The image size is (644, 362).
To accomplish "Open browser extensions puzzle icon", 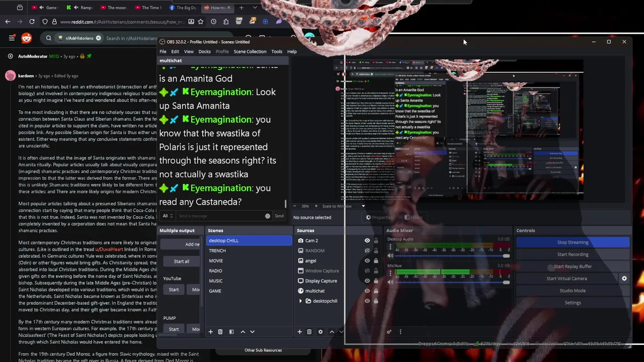I will 226,22.
